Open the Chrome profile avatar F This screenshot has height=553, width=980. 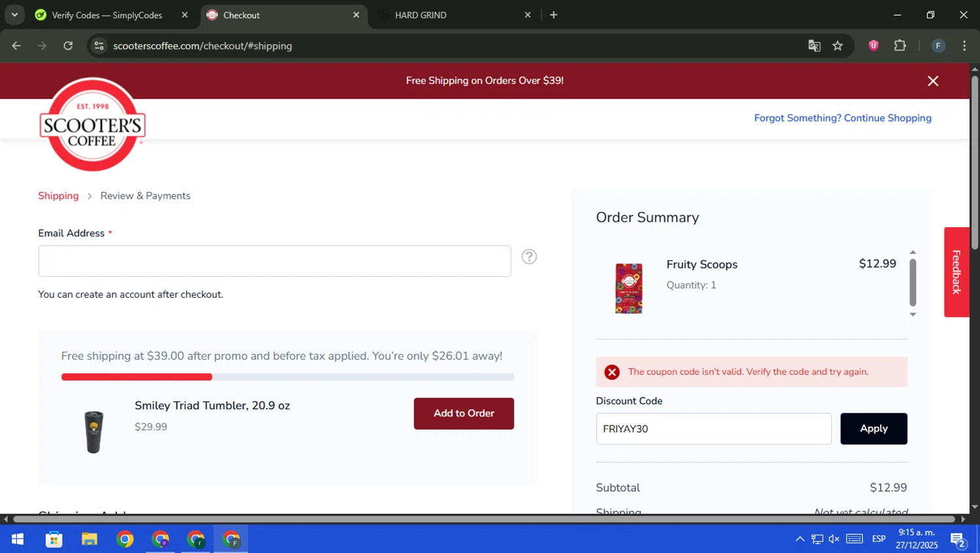click(x=938, y=46)
